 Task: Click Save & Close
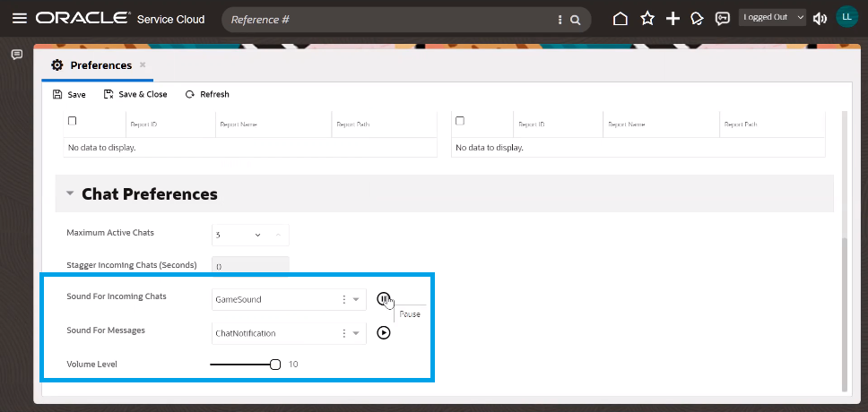point(135,94)
